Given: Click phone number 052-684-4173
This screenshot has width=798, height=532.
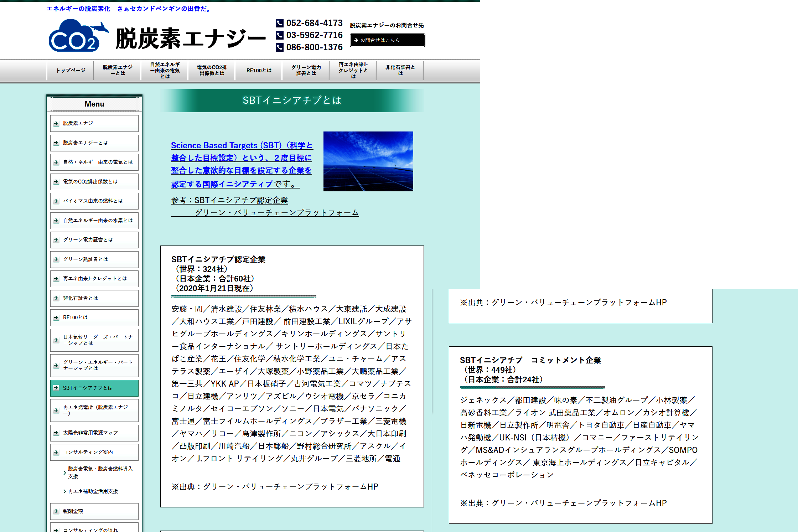Looking at the screenshot, I should [314, 23].
